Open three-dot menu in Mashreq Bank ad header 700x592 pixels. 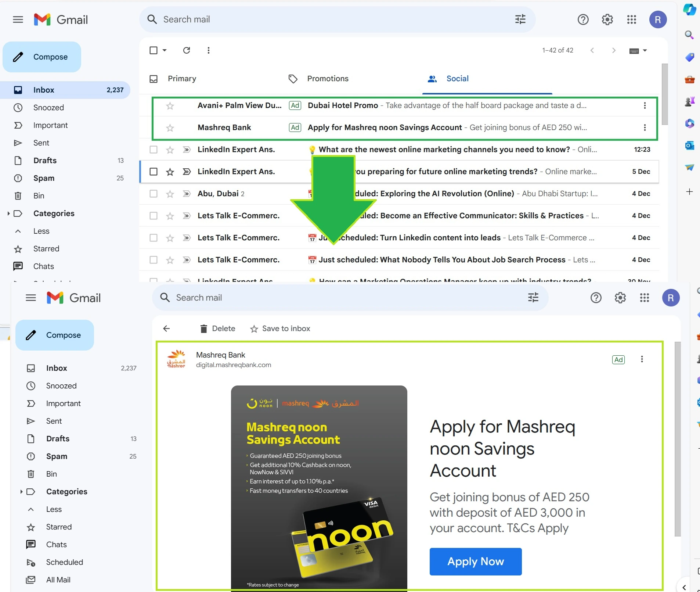642,359
